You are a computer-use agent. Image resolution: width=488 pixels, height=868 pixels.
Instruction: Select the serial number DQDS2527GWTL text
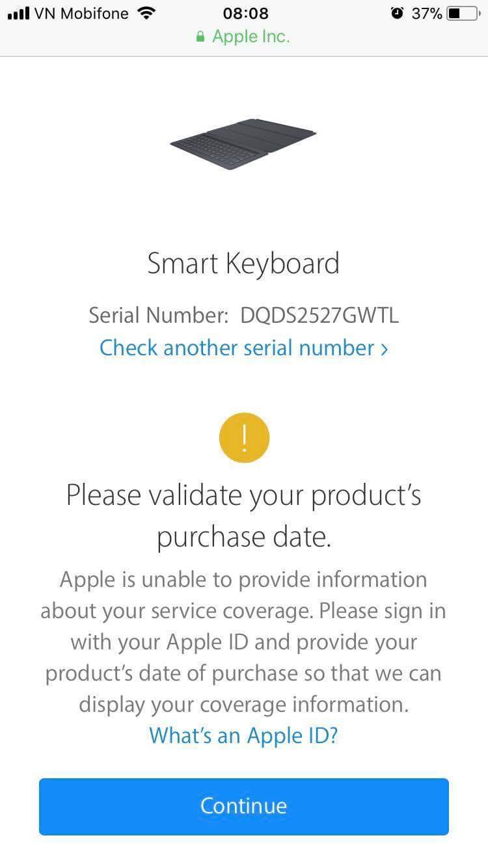pyautogui.click(x=319, y=316)
